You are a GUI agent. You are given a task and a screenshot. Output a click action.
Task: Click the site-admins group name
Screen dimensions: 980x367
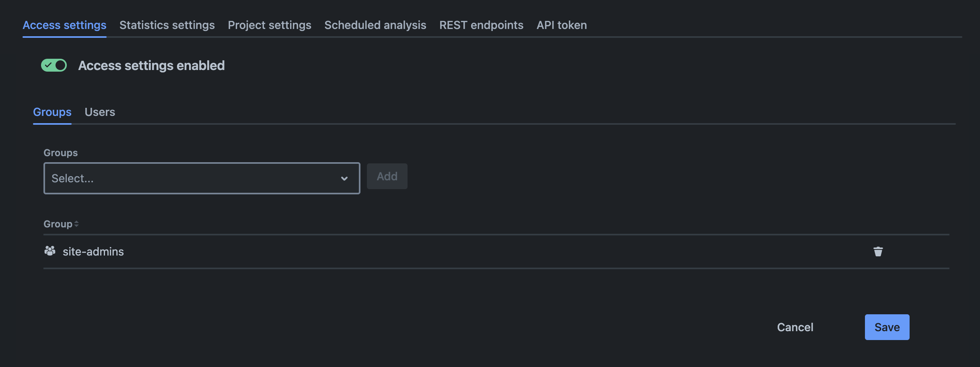coord(93,252)
